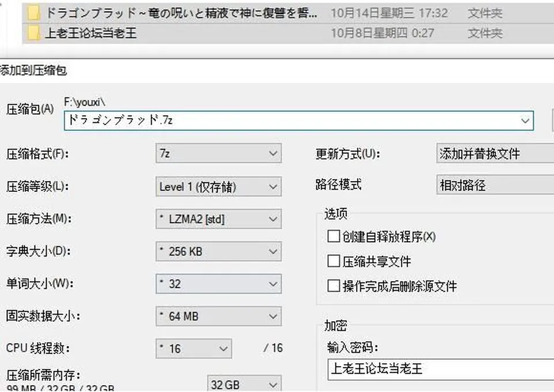Viewport: 554px width, 392px height.
Task: Click the 输入密码 password field
Action: [440, 370]
